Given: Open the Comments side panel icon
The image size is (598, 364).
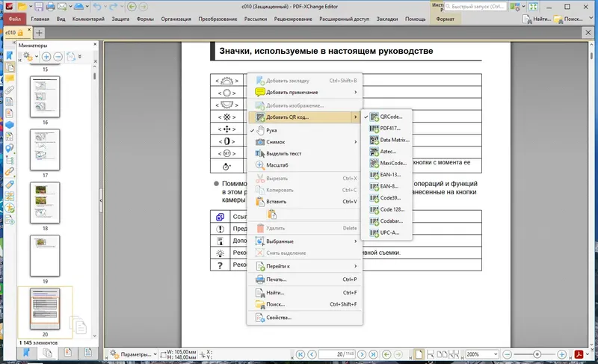Looking at the screenshot, I should tap(10, 78).
